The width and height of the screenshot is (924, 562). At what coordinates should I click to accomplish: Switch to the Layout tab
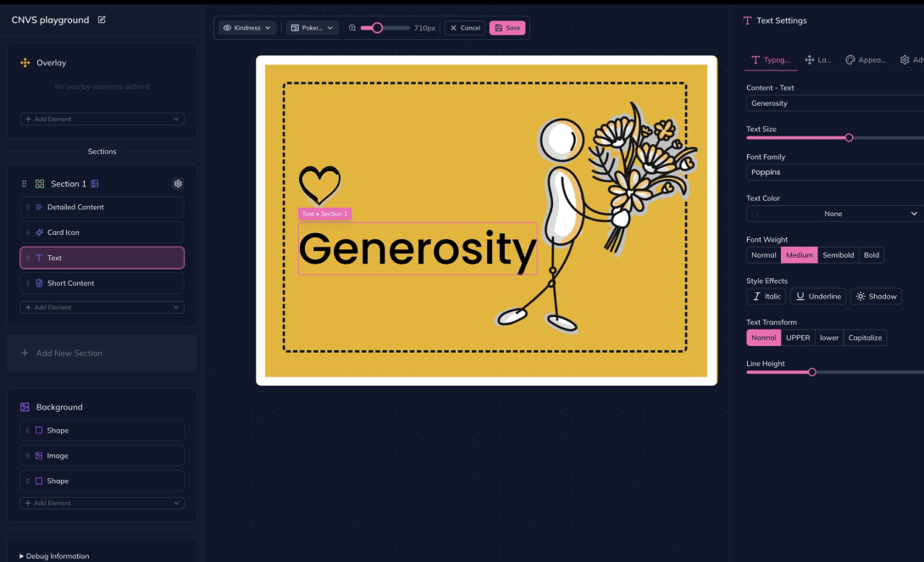click(x=817, y=59)
